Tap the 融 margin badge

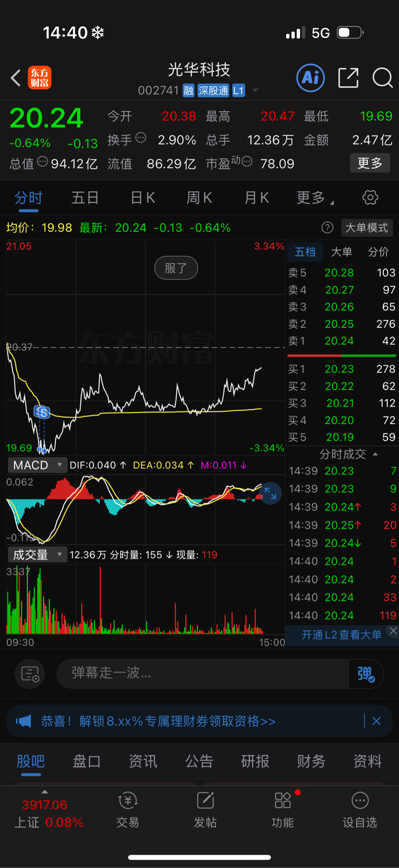[x=189, y=90]
